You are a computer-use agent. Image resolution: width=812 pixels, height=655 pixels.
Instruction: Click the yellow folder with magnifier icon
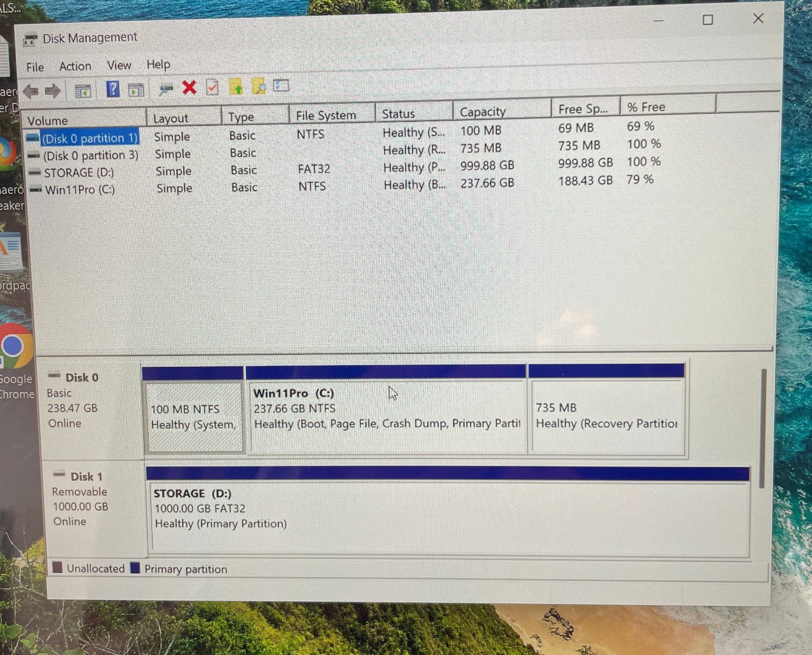pyautogui.click(x=259, y=86)
